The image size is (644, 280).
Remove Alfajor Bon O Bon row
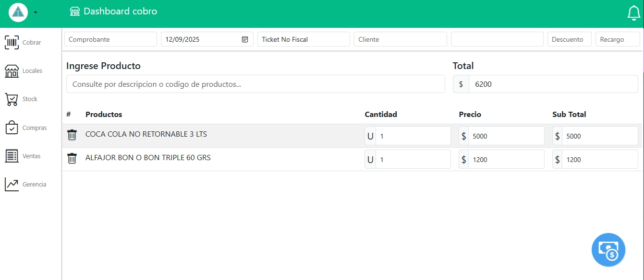[72, 158]
